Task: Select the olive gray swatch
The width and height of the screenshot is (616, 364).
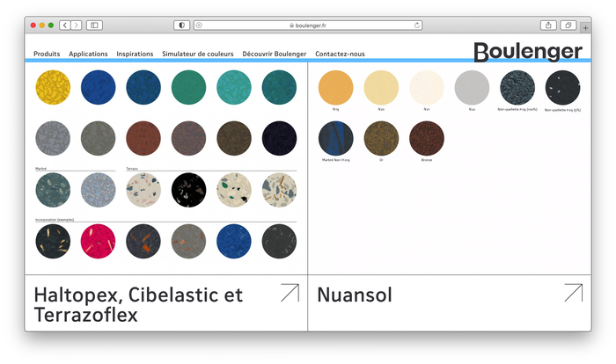Action: click(x=99, y=138)
